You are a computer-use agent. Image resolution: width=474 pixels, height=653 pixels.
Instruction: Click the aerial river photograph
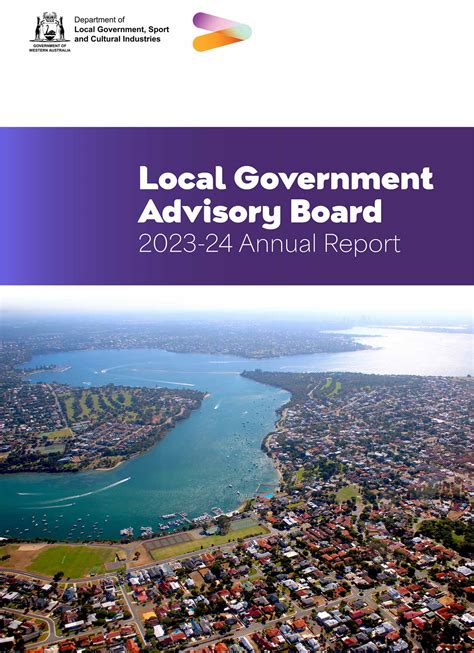(x=237, y=469)
